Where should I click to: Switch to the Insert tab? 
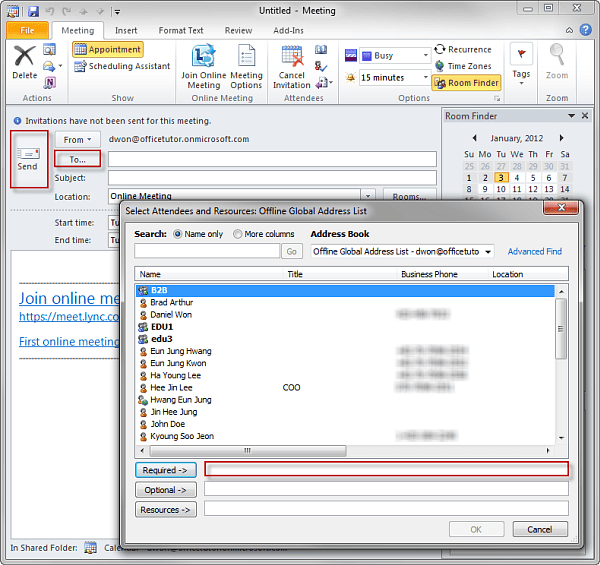coord(126,30)
